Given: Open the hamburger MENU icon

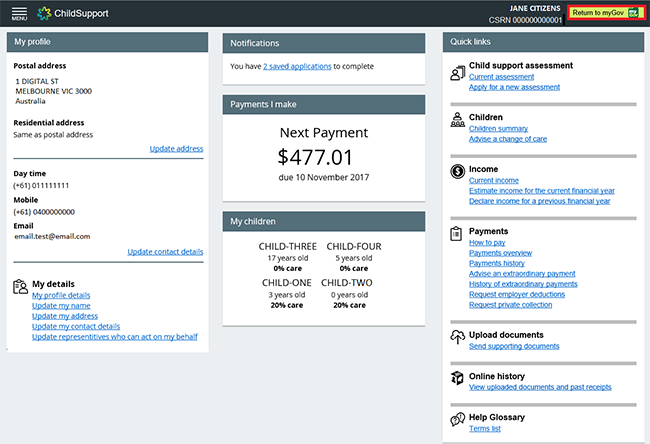Looking at the screenshot, I should click(19, 14).
